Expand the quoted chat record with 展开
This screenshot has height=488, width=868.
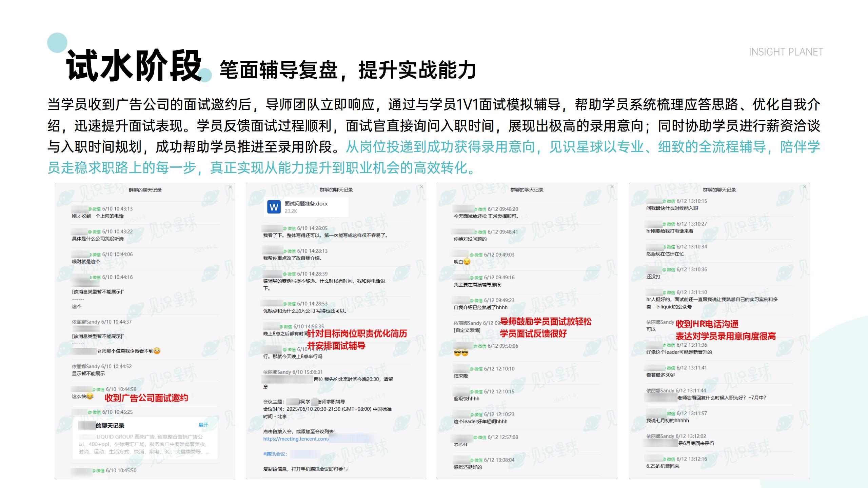[x=203, y=425]
